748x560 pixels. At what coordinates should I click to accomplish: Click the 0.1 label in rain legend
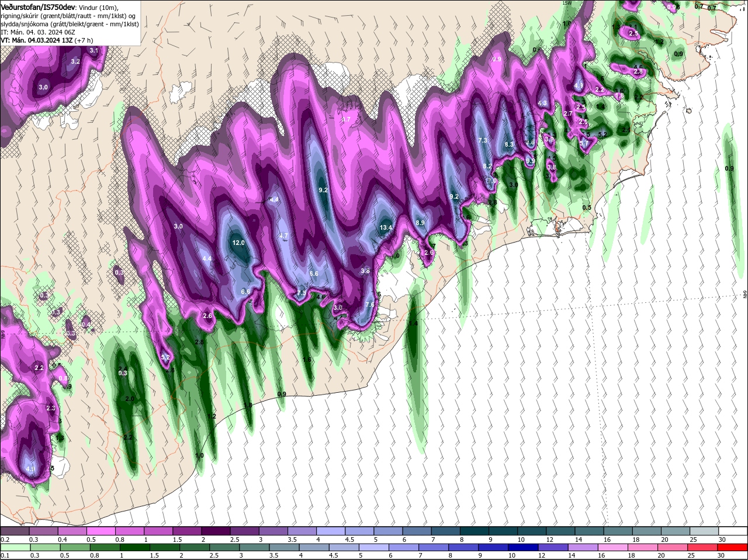point(5,556)
